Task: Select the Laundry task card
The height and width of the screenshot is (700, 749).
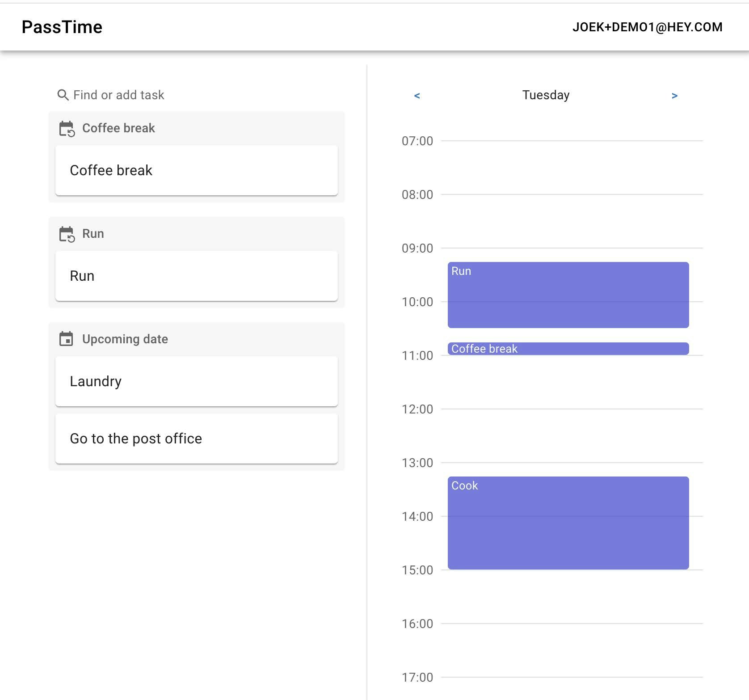Action: (197, 381)
